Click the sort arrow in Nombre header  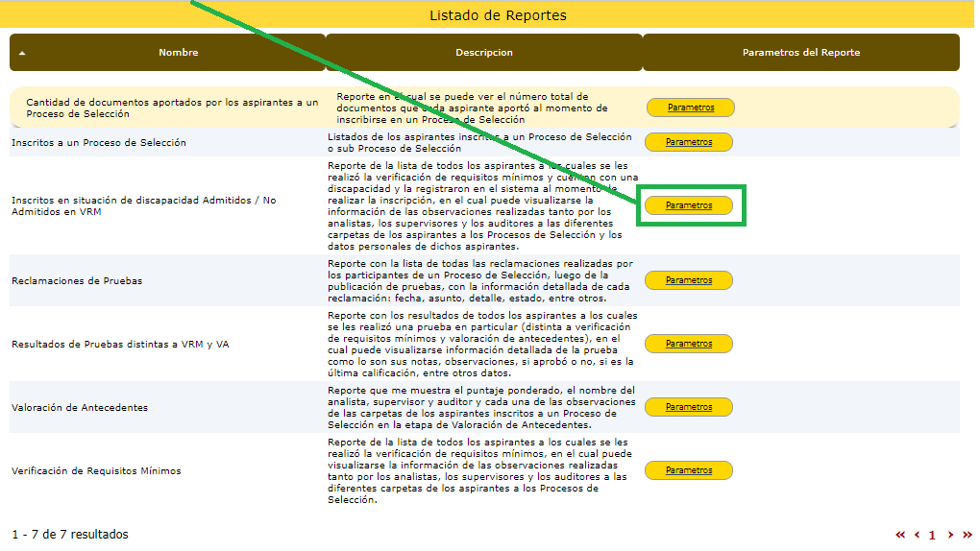(22, 54)
